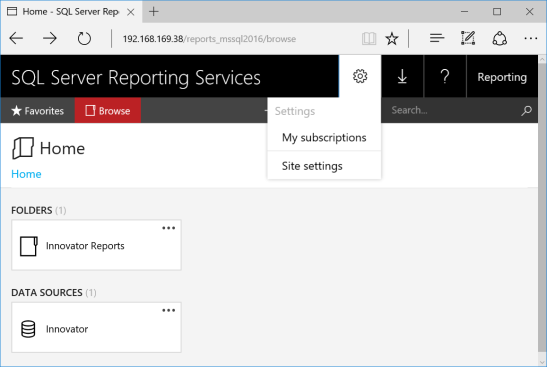Select the Home - SQL Server browser tab
This screenshot has width=547, height=367.
coord(71,12)
